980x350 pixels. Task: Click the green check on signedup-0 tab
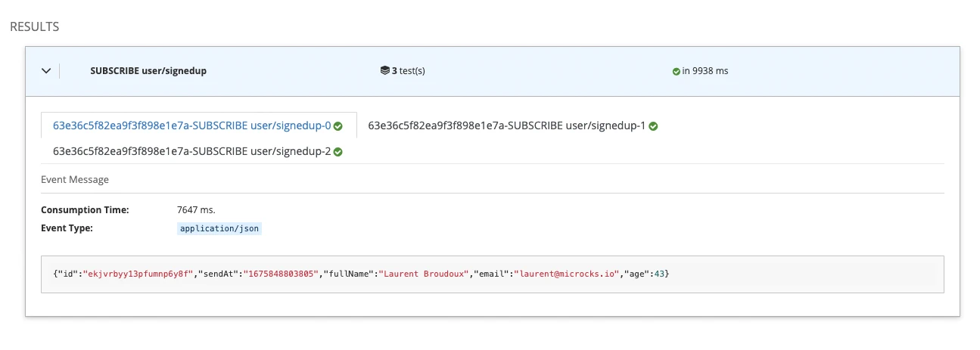pos(338,126)
